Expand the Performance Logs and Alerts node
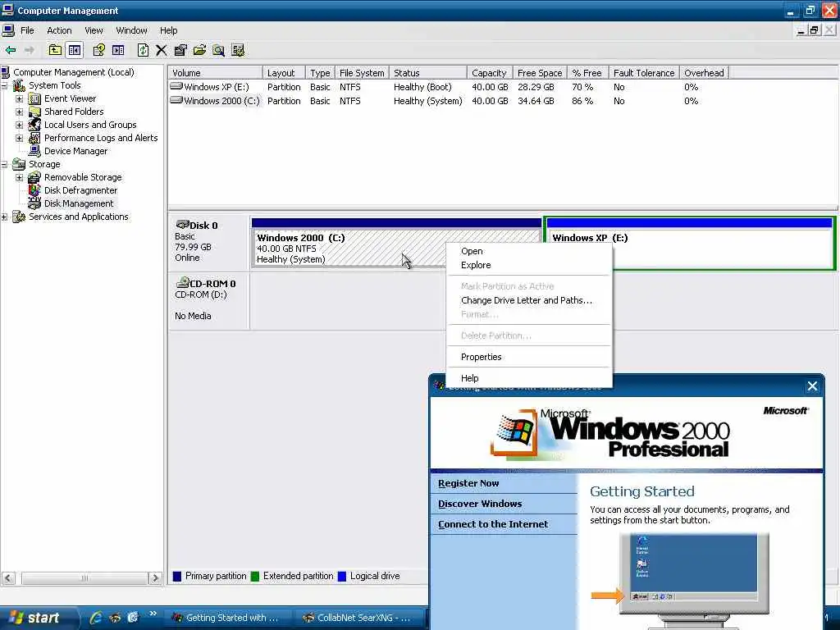The width and height of the screenshot is (840, 630). click(20, 138)
